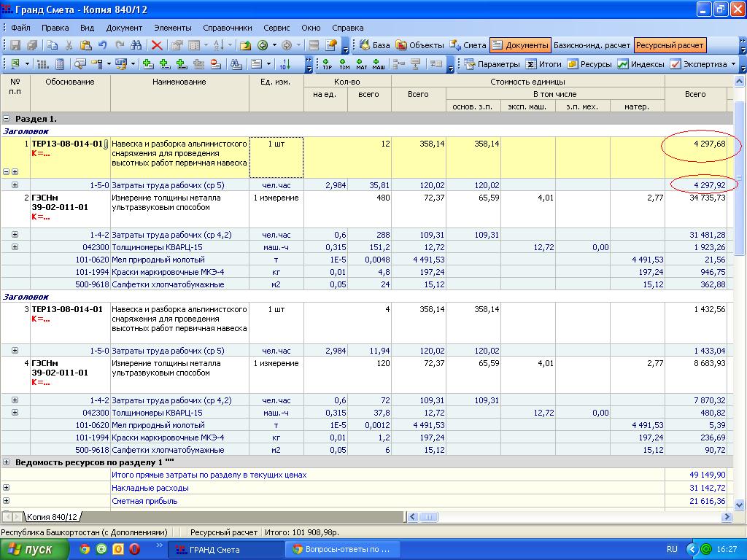Expand Ведомость ресурсов по разделу 1
747x560 pixels.
pos(7,462)
